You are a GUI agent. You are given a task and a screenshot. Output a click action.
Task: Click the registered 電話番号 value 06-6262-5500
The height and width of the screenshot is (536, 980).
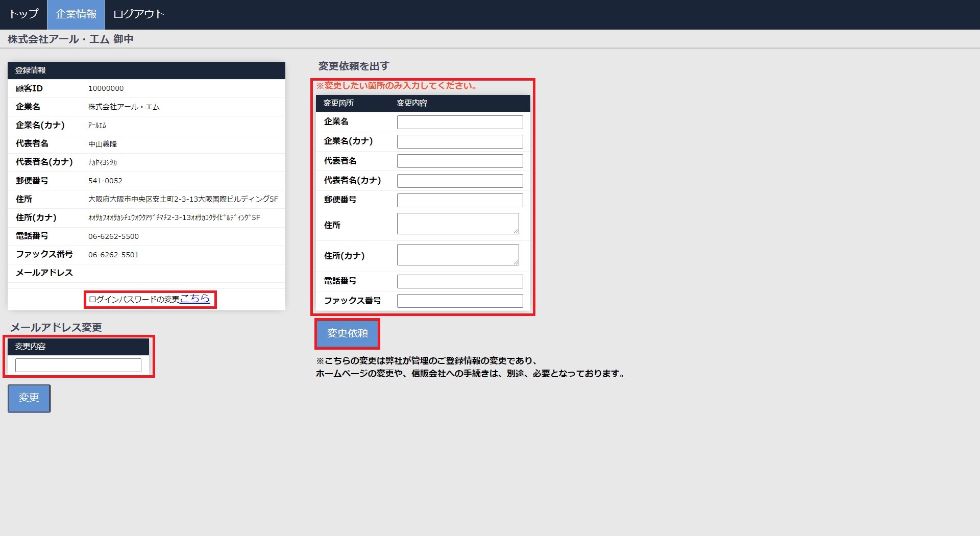pos(113,236)
